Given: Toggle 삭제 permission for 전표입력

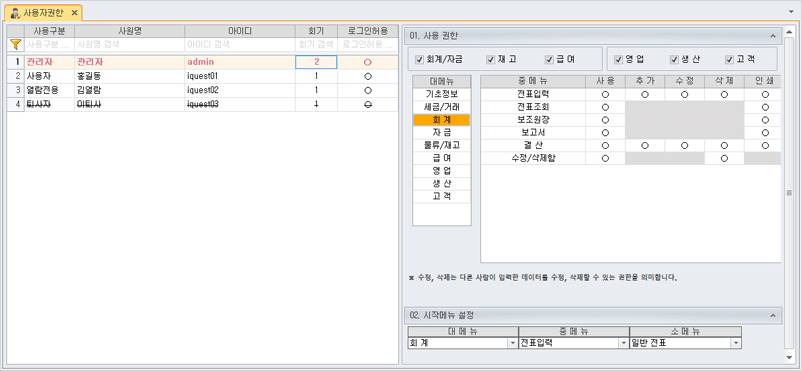Looking at the screenshot, I should (x=724, y=95).
